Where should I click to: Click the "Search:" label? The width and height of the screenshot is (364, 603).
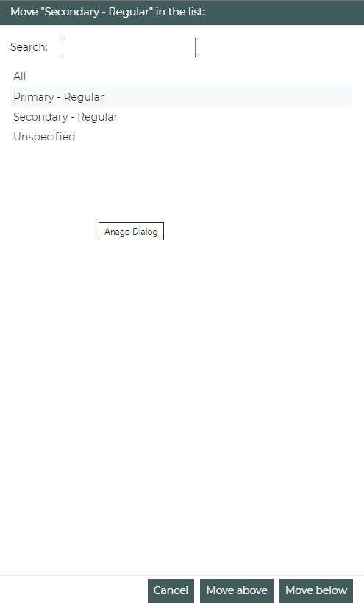(x=29, y=47)
